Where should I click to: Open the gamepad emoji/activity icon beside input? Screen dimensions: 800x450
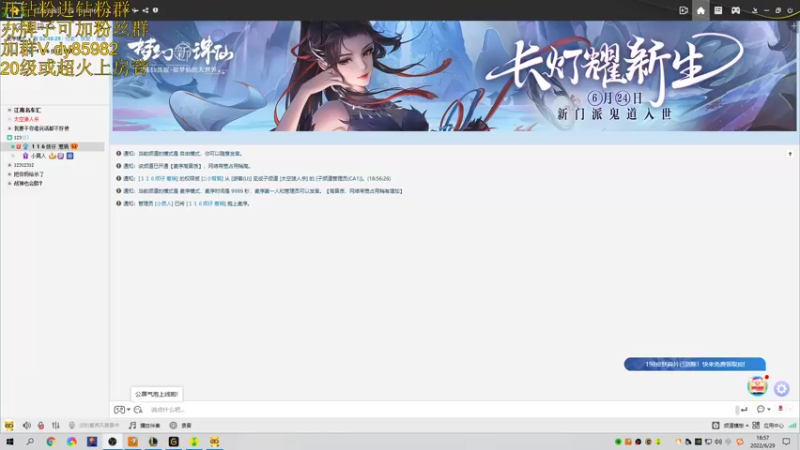(119, 410)
